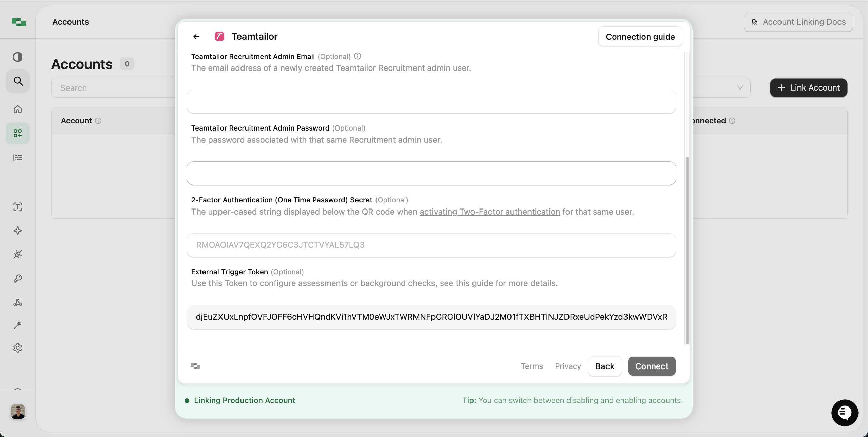Click the info icon next to Admin Email

(358, 56)
